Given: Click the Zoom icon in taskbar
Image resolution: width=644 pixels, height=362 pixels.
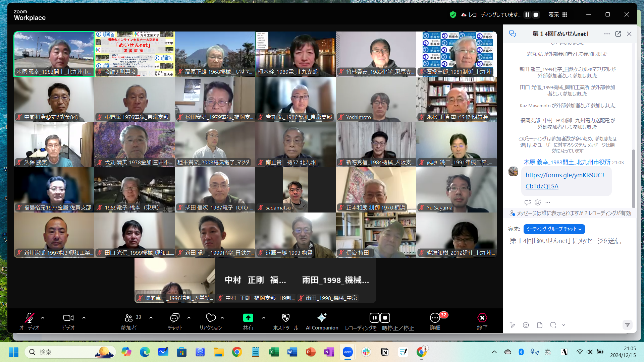Looking at the screenshot, I should 347,352.
